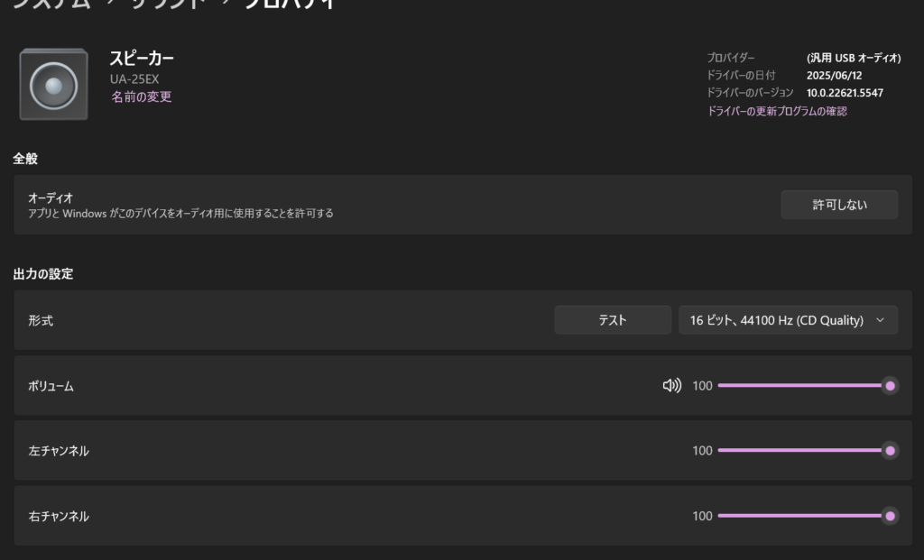Click the サウンド breadcrumb at top
924x560 pixels.
tap(169, 4)
